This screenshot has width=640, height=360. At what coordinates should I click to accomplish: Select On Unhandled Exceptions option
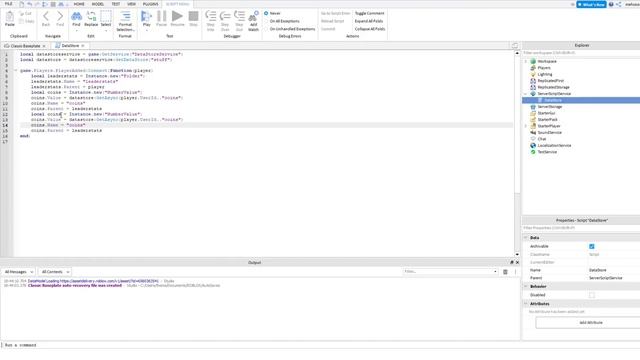[x=266, y=29]
